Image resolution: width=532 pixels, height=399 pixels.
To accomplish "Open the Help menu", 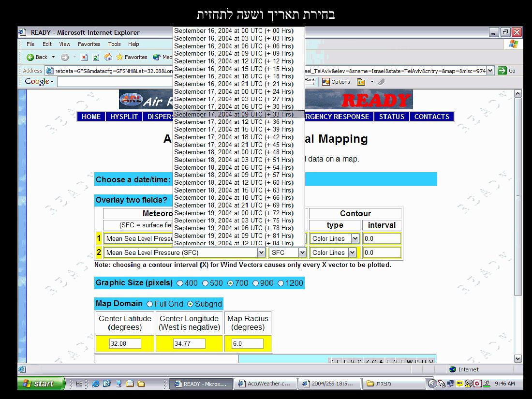I will coord(133,44).
